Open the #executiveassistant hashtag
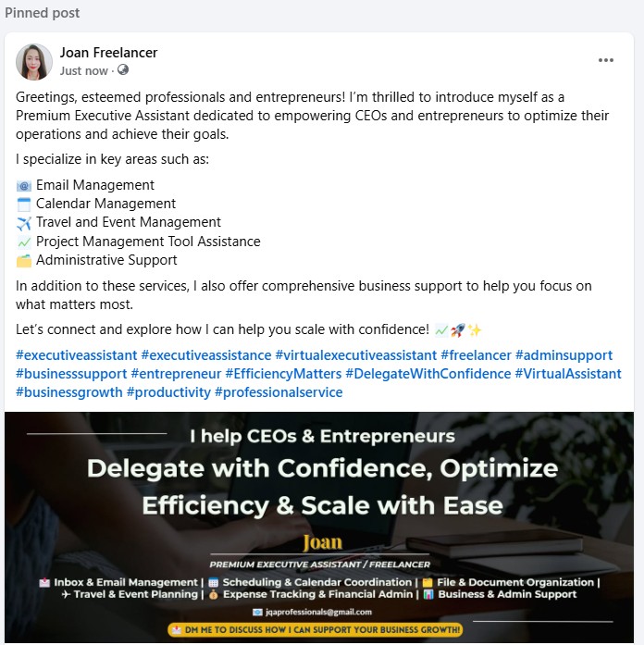 tap(77, 355)
